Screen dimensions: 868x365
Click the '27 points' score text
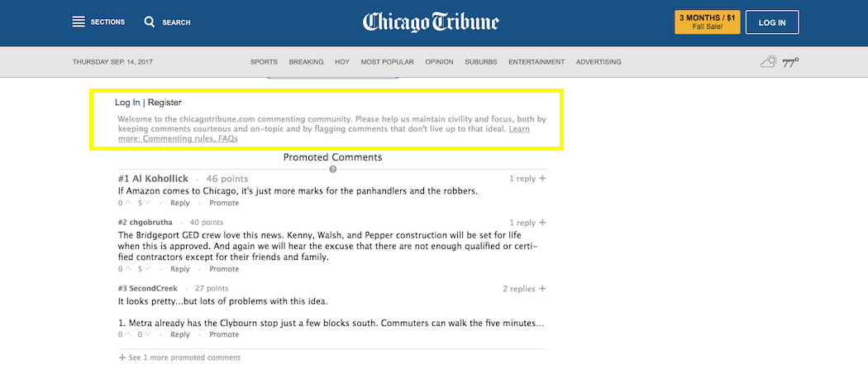coord(212,289)
